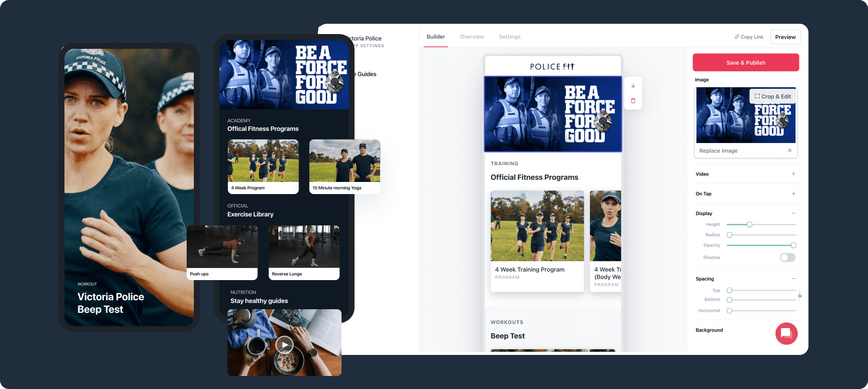Image resolution: width=868 pixels, height=389 pixels.
Task: Play the nutrition guide video
Action: [284, 345]
